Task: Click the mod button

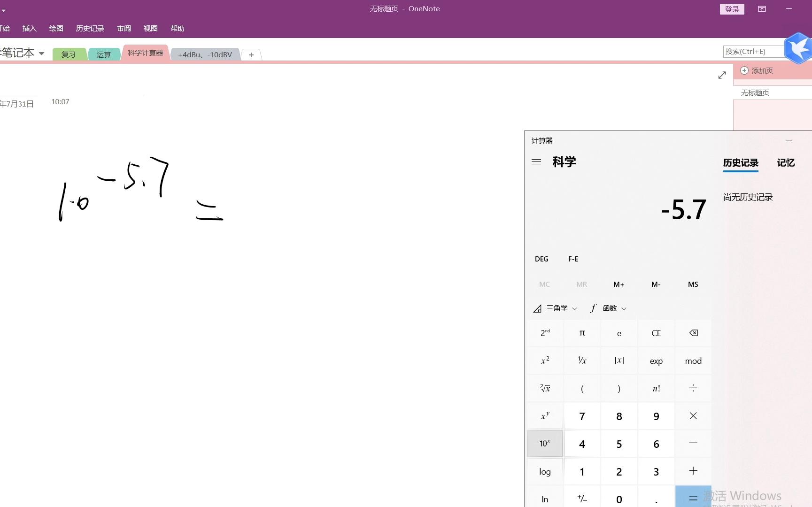Action: coord(693,361)
